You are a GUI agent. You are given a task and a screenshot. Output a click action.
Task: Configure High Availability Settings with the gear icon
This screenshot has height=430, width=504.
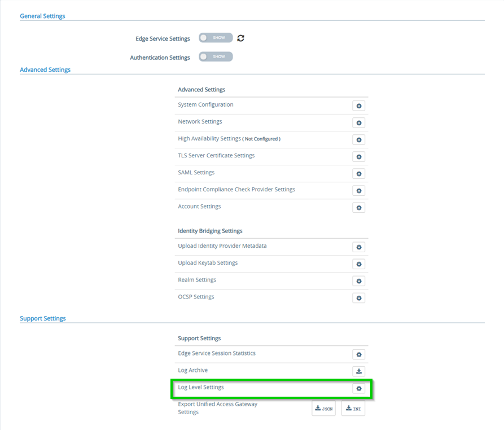[359, 139]
